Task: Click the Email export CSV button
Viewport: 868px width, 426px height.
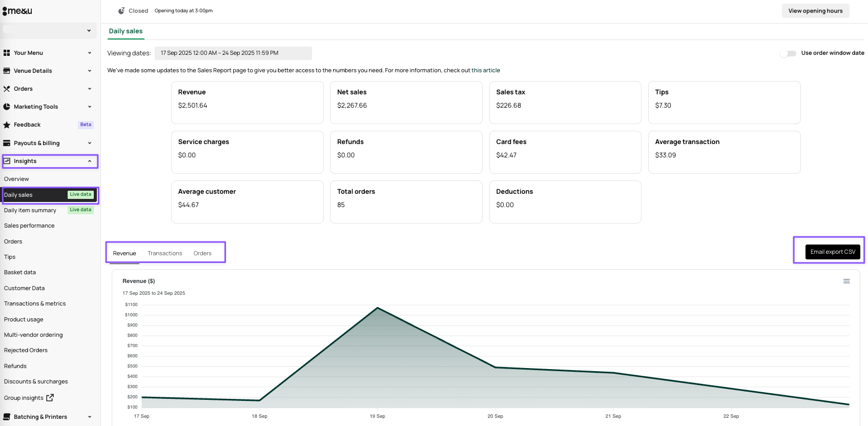Action: point(832,252)
